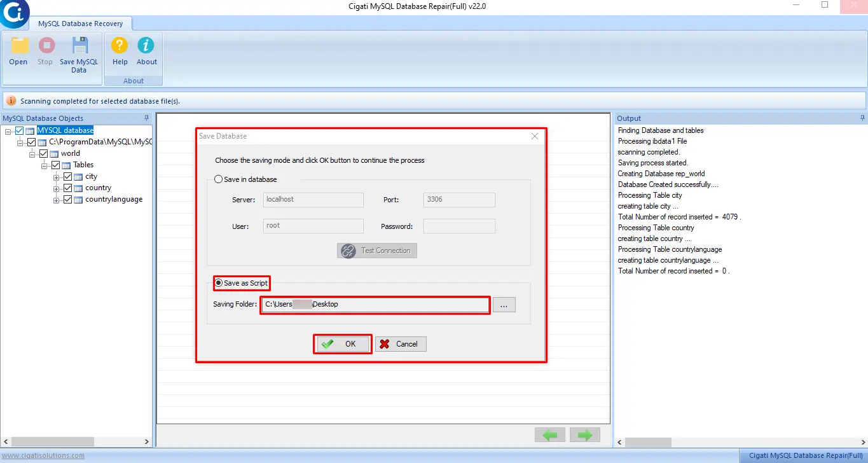
Task: Click the Tables folder icon in tree
Action: coord(66,165)
